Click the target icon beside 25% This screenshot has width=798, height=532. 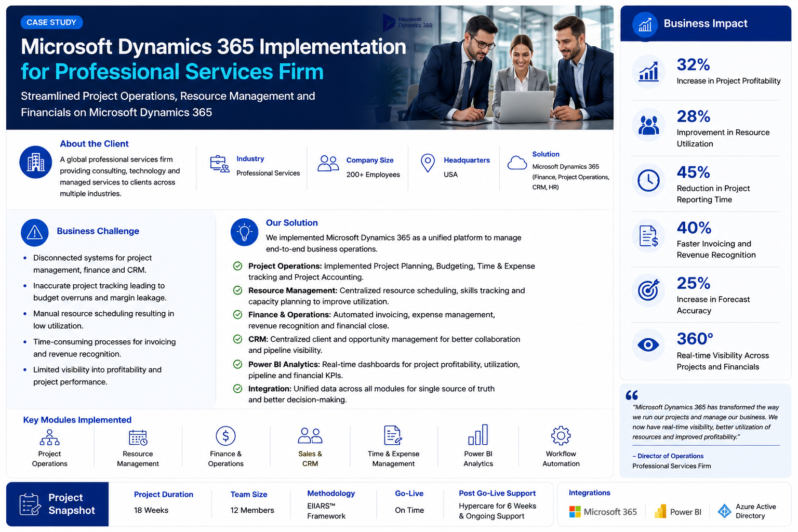[x=648, y=290]
